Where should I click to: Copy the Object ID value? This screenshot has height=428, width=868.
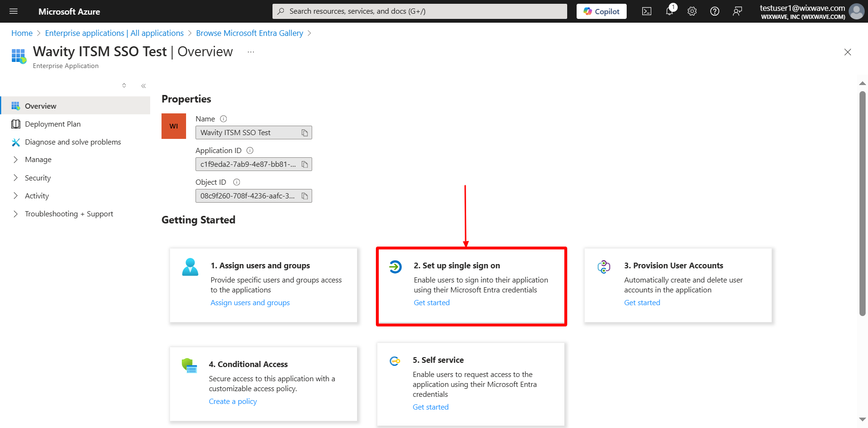tap(305, 196)
